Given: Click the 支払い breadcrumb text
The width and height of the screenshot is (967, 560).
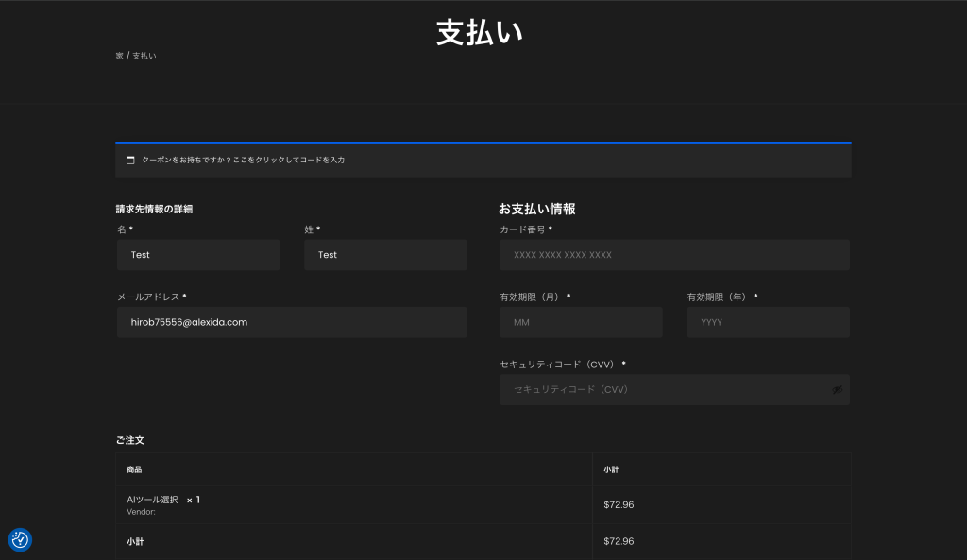Looking at the screenshot, I should [x=144, y=56].
